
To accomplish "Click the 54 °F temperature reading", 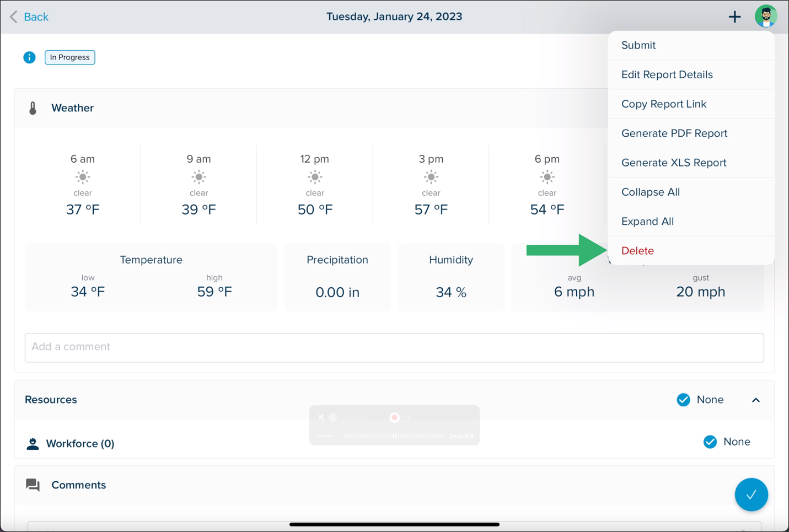I will tap(547, 209).
